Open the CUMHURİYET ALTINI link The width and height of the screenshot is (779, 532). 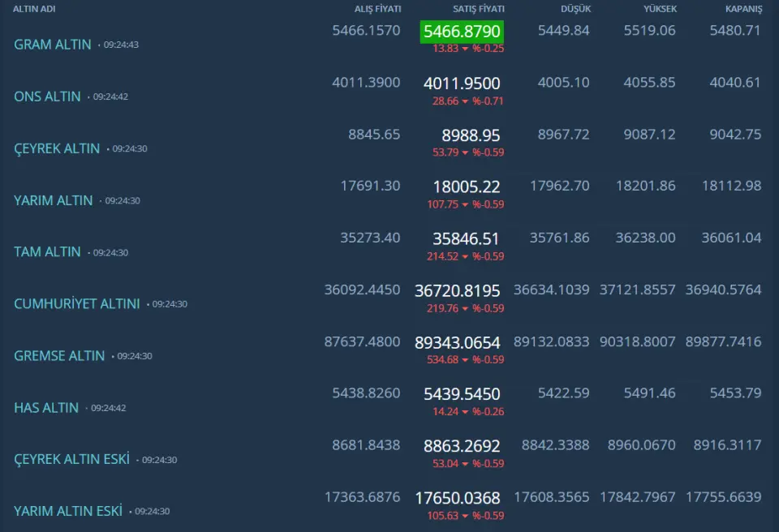[77, 304]
